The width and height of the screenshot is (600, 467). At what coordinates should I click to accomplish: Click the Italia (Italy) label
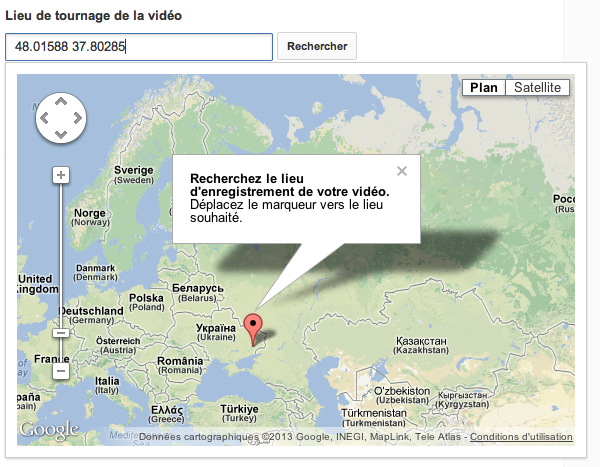coord(107,385)
